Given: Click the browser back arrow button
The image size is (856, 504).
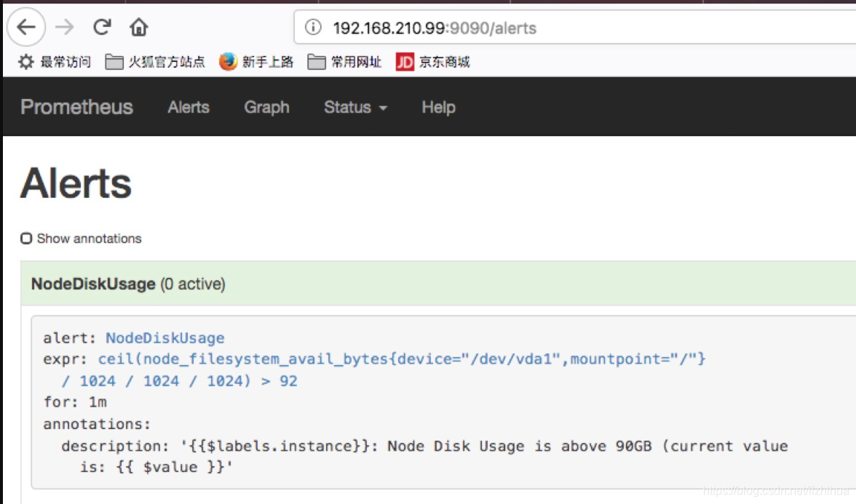Looking at the screenshot, I should click(25, 27).
